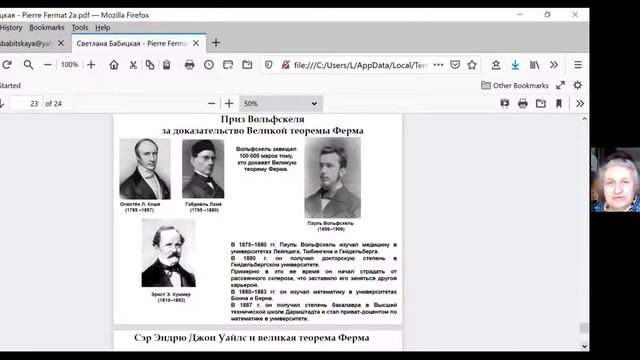Open page actions three-dots menu
Viewport: 640px width, 360px height.
tap(438, 65)
